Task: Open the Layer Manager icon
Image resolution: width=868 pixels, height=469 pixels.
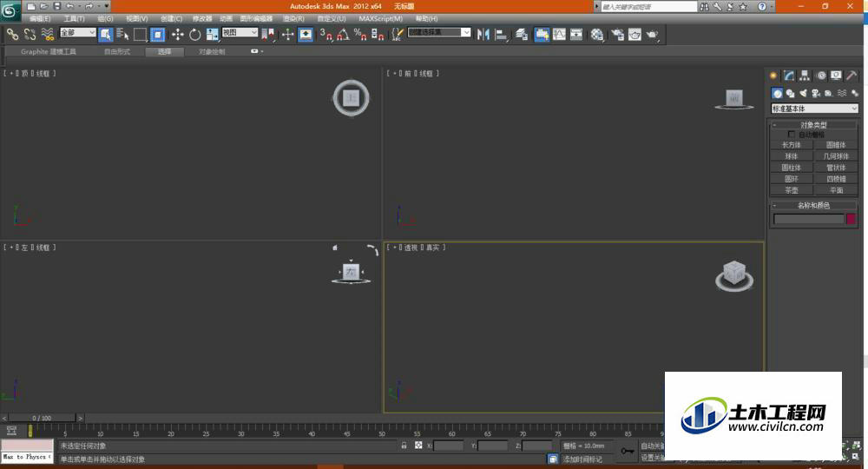Action: click(522, 35)
